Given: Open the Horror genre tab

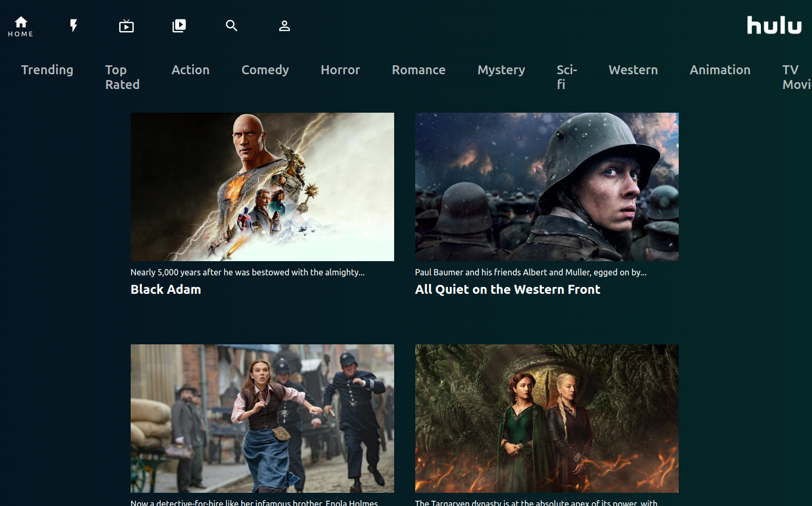Looking at the screenshot, I should pyautogui.click(x=340, y=70).
